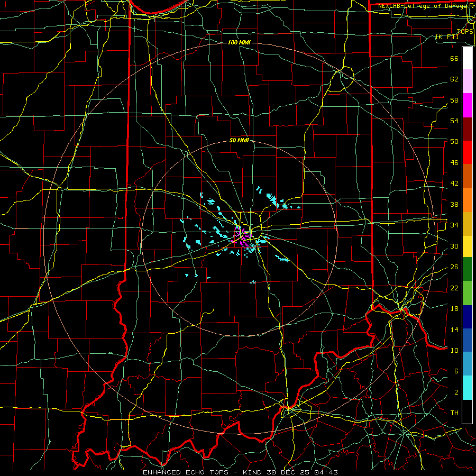
Task: Click the '26' legend value
Action: tap(454, 267)
